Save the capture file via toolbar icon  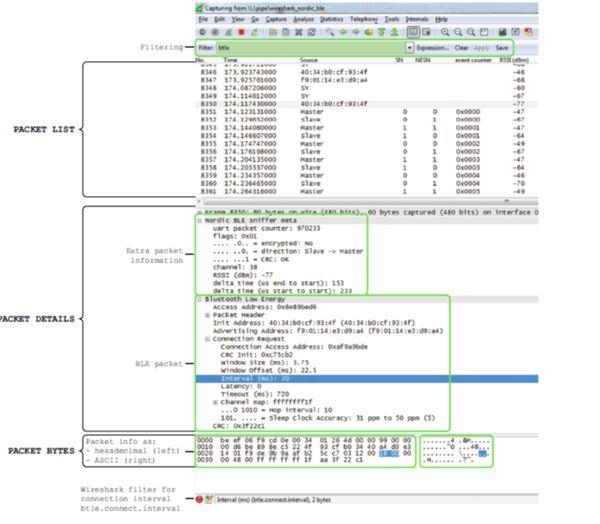tap(286, 33)
